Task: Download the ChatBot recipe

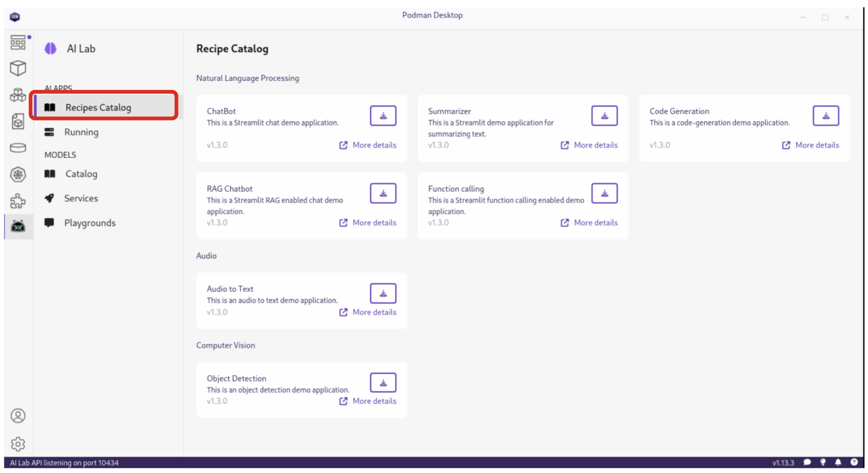Action: (x=383, y=116)
